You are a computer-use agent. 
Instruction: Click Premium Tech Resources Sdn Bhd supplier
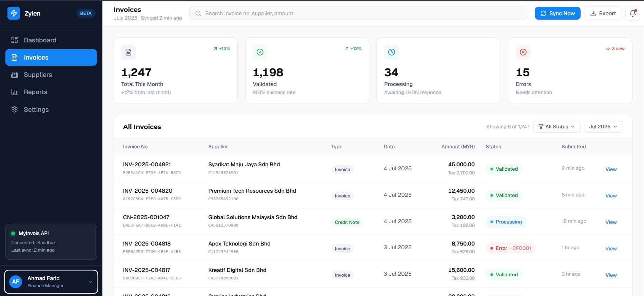252,191
